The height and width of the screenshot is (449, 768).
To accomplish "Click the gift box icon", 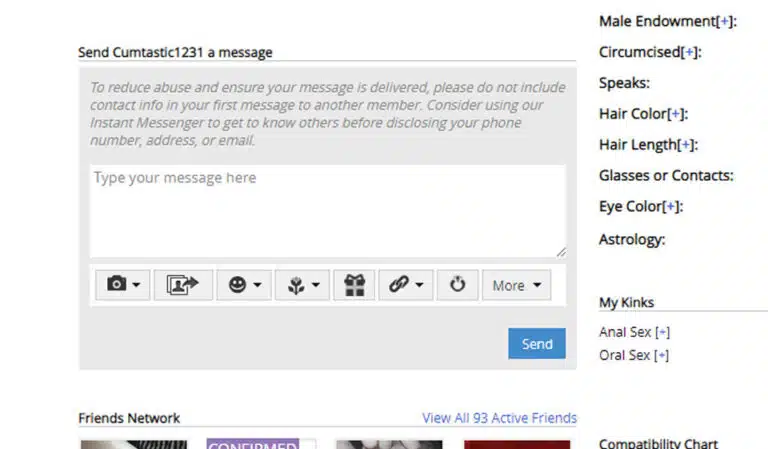I will (x=354, y=285).
